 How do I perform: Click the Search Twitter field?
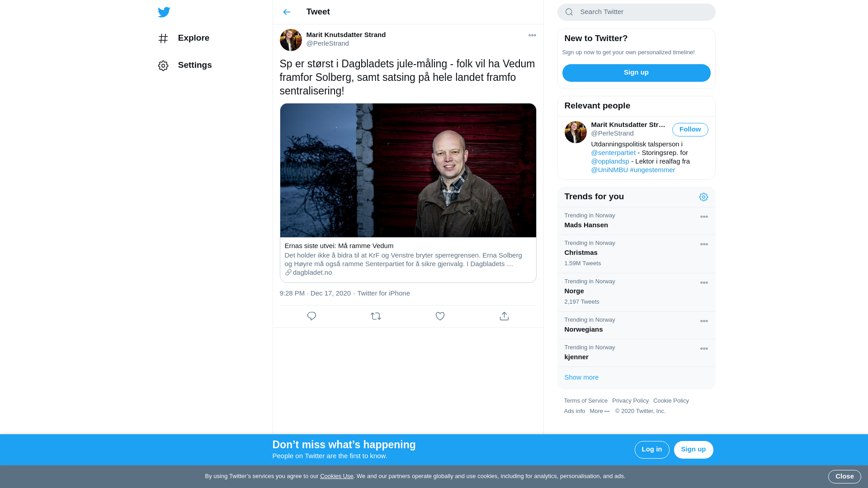coord(636,12)
